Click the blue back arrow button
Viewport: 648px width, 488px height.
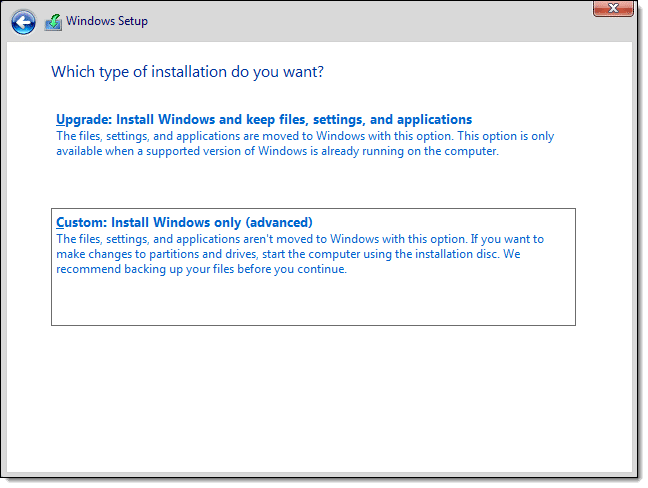tap(23, 21)
